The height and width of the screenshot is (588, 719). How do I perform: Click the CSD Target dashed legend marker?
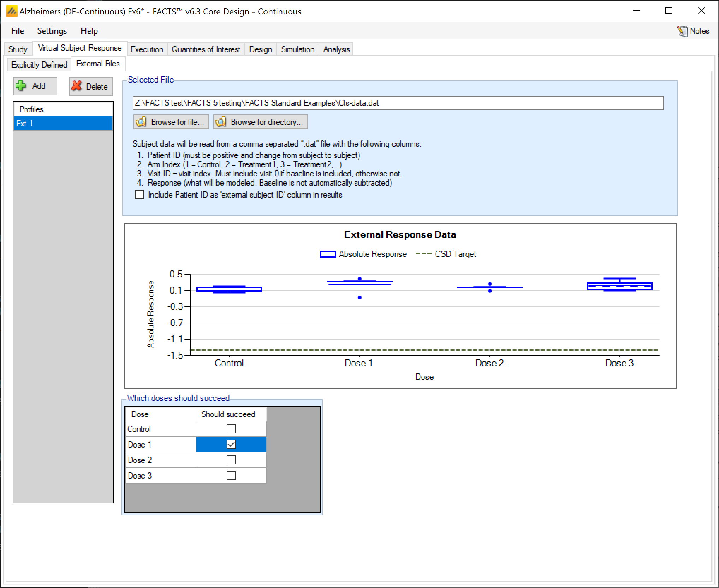(x=423, y=254)
